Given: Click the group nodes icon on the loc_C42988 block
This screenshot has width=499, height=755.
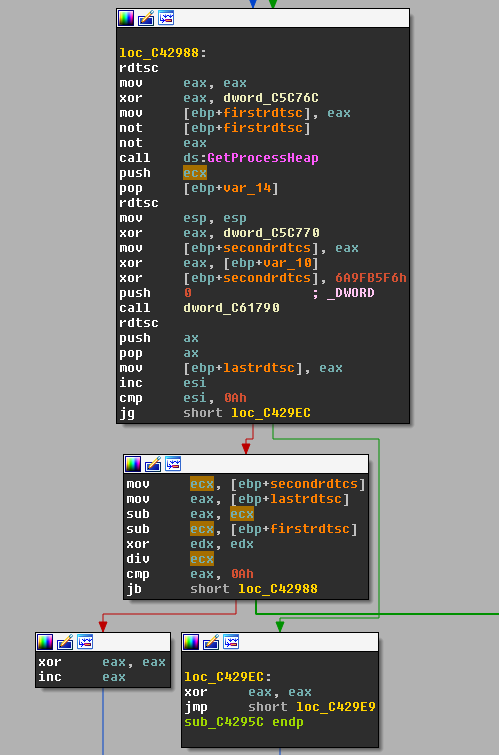Looking at the screenshot, I should click(166, 18).
